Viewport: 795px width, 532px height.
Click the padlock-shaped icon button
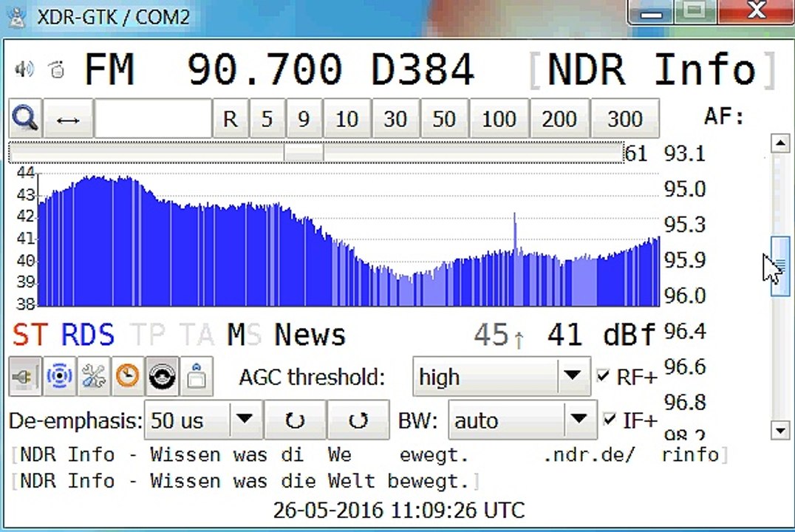pyautogui.click(x=197, y=376)
